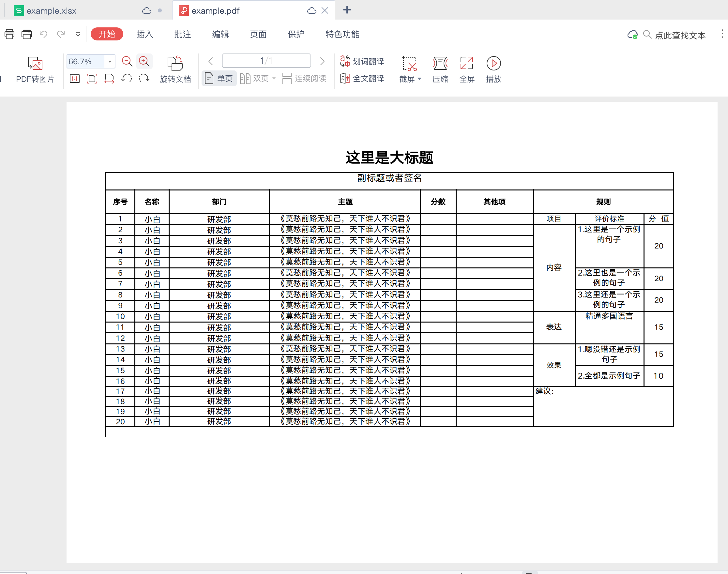Start 播放 slideshow playback

(x=493, y=64)
